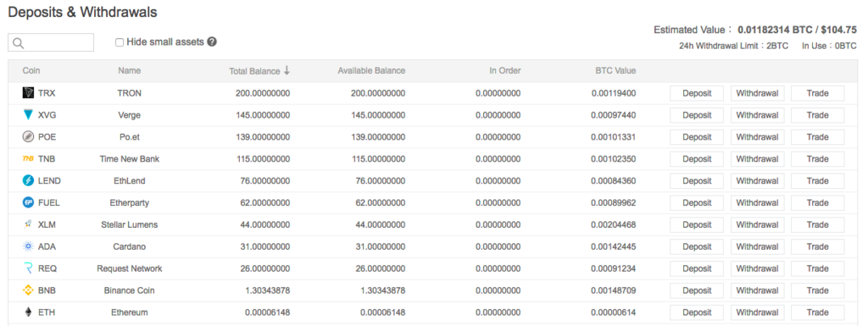
Task: Click the Ethereum ETH coin icon
Action: pyautogui.click(x=28, y=312)
